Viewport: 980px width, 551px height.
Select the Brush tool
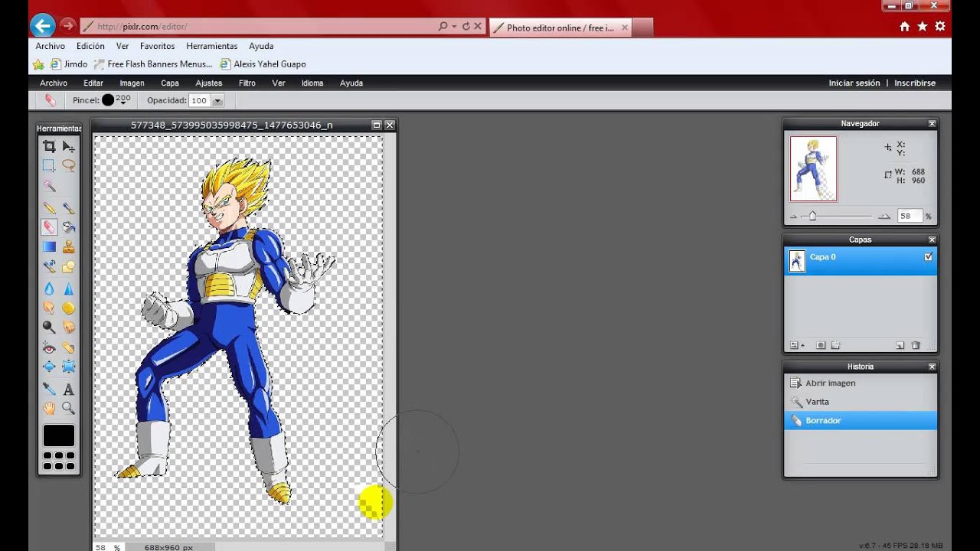click(x=69, y=207)
